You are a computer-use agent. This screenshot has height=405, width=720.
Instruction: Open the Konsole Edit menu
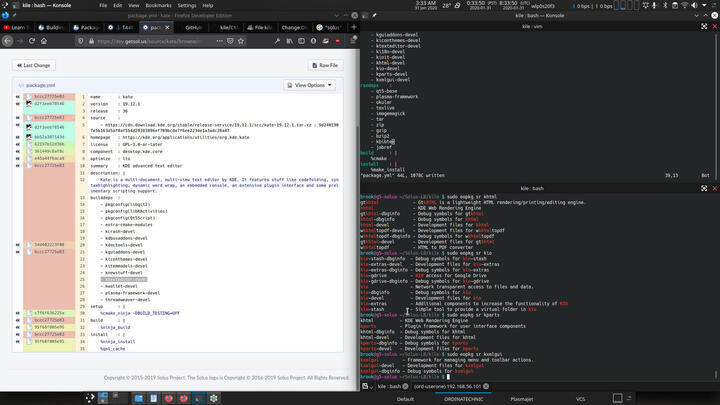(x=118, y=6)
